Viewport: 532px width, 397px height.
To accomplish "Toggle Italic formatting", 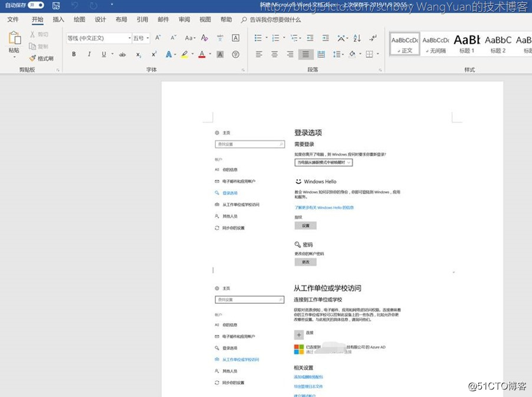I will (89, 54).
